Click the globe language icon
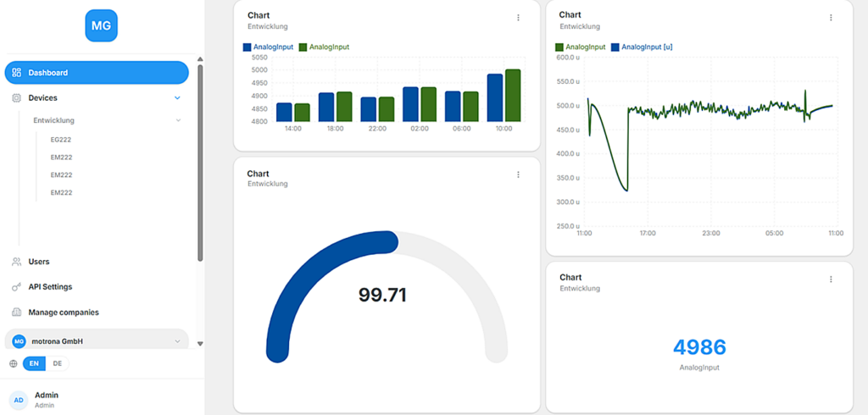 point(14,364)
